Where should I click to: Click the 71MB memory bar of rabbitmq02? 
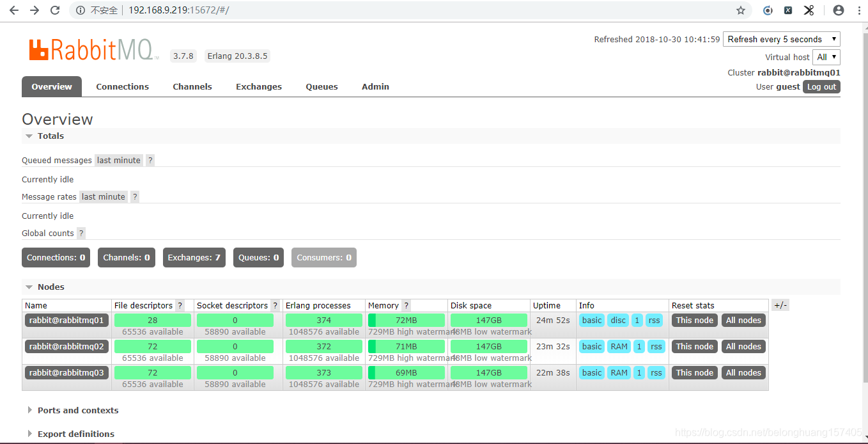(407, 346)
